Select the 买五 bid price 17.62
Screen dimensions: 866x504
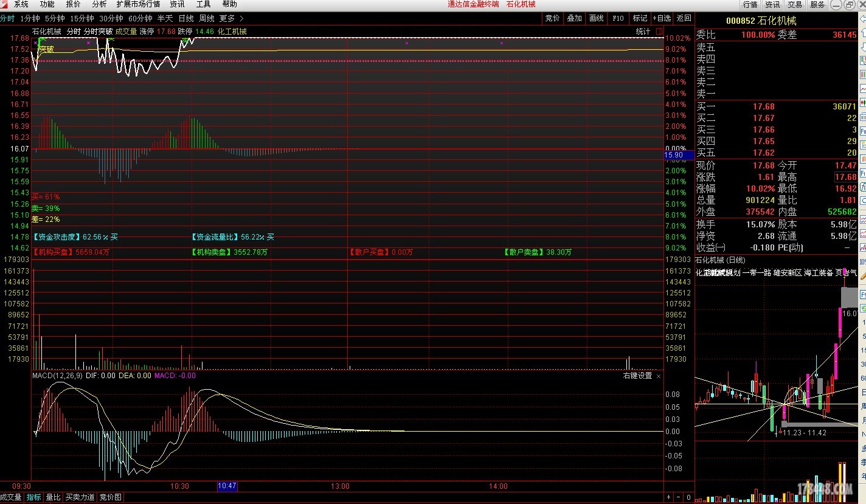click(x=763, y=153)
